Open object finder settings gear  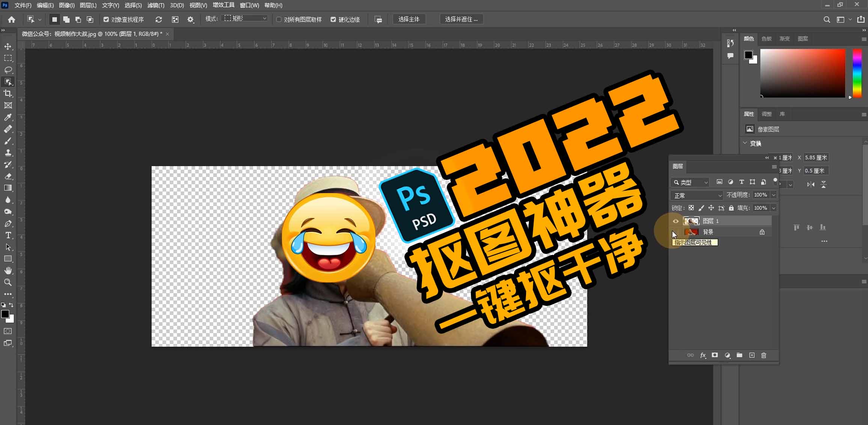click(191, 19)
